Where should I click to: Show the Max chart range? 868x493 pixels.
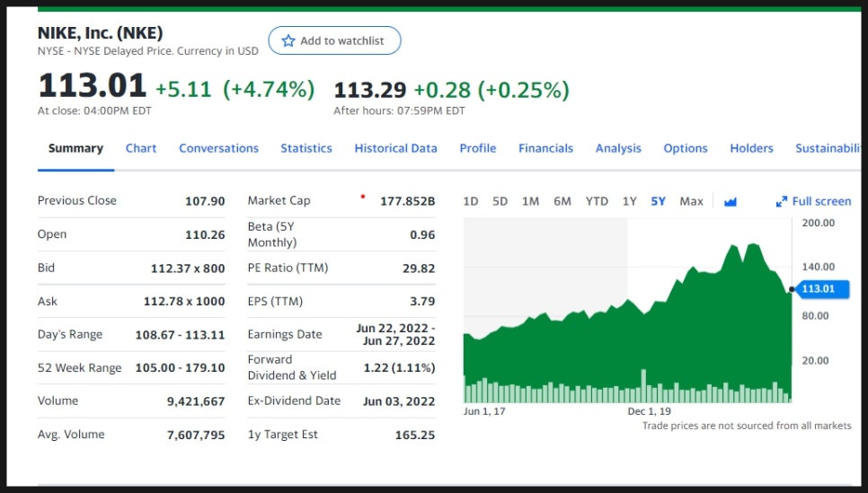[x=691, y=201]
